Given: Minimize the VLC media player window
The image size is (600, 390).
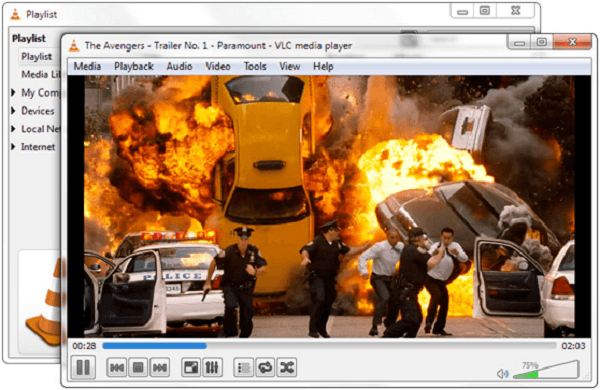Looking at the screenshot, I should click(x=519, y=42).
